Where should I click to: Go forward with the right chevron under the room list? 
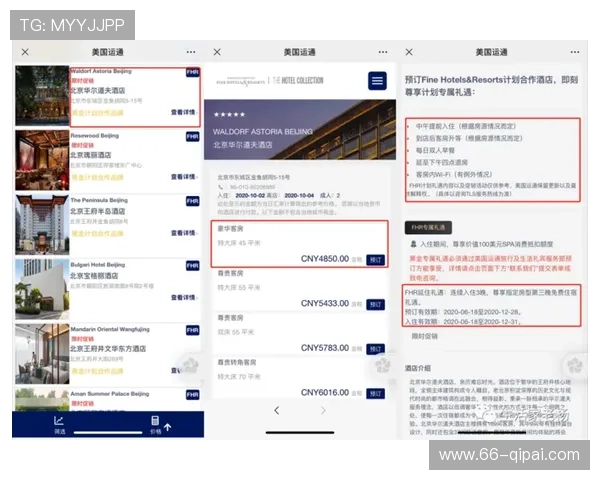[323, 410]
